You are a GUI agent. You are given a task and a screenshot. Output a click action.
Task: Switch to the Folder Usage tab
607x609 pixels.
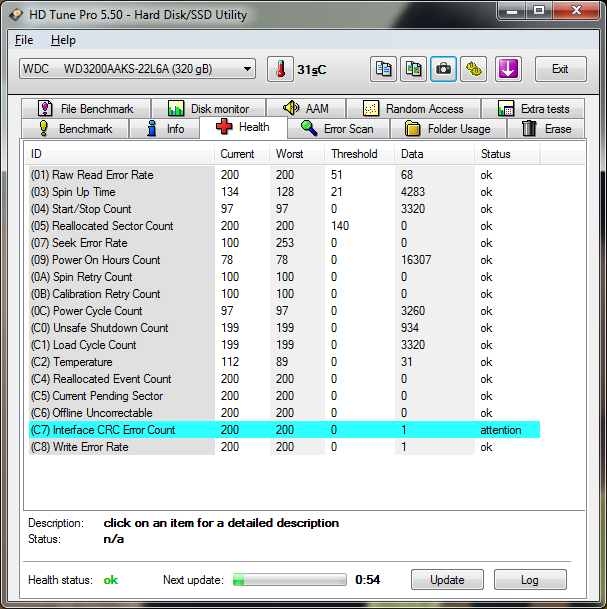click(x=449, y=129)
